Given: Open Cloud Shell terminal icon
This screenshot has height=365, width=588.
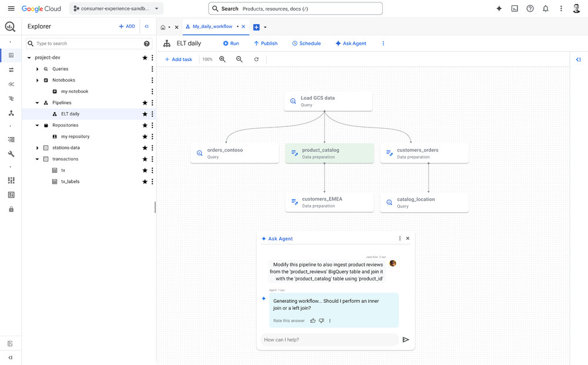Looking at the screenshot, I should [x=514, y=9].
